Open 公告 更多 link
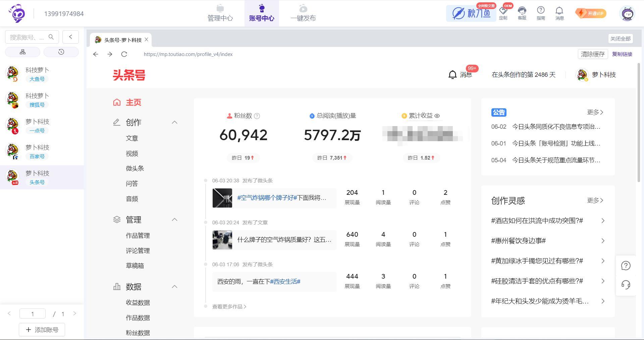 pyautogui.click(x=595, y=112)
